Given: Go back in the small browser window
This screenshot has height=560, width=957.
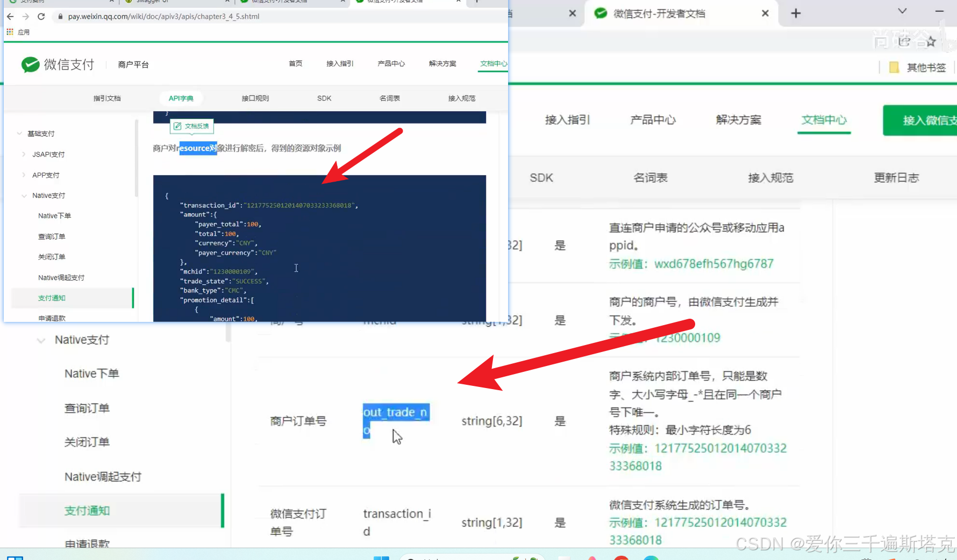Looking at the screenshot, I should pos(10,17).
